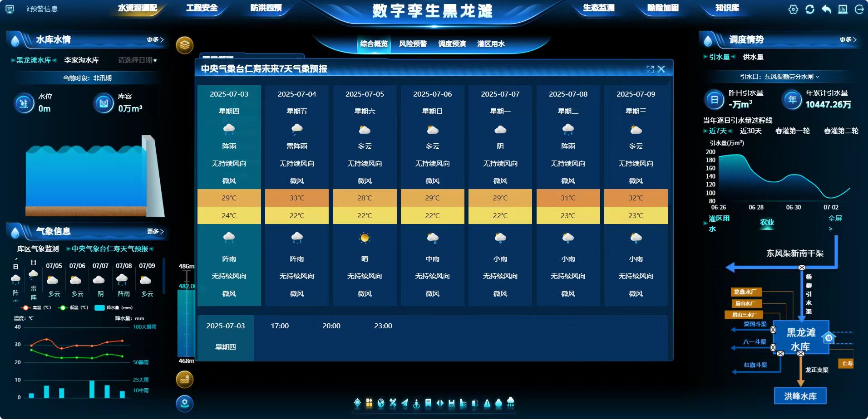Click the logout arrow icon at top right

tap(859, 10)
